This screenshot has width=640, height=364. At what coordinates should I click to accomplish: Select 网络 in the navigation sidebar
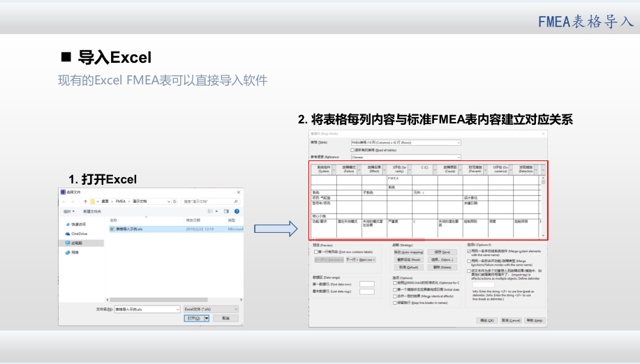pos(75,252)
